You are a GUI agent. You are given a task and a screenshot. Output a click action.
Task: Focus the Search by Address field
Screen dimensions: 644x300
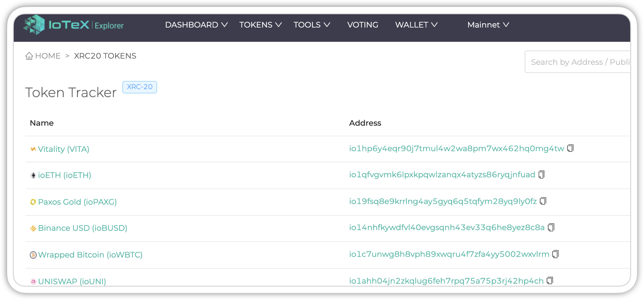pos(577,62)
